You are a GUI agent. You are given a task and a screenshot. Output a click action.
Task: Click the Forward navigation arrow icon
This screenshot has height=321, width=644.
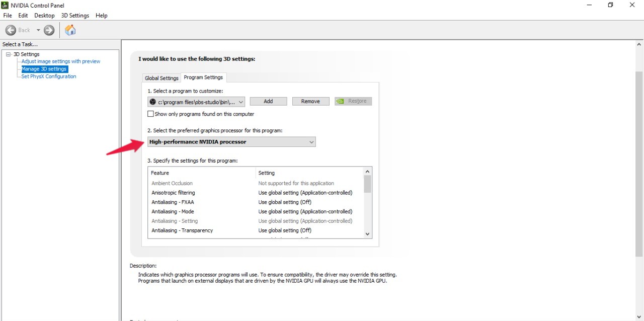pyautogui.click(x=49, y=30)
